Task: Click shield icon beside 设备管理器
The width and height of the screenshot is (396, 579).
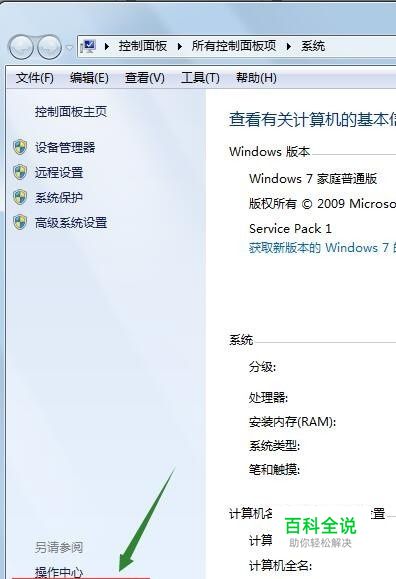Action: click(x=20, y=147)
